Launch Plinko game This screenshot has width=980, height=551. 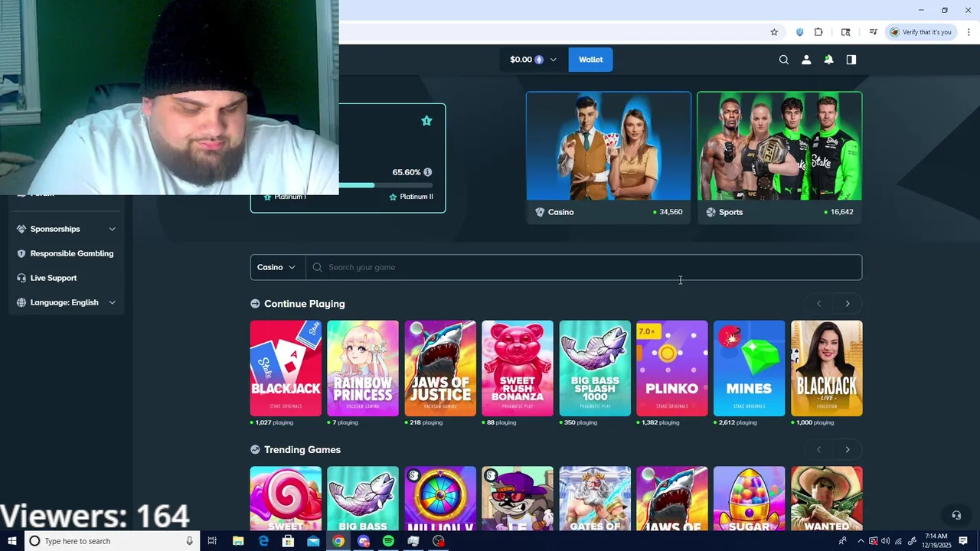(x=672, y=368)
